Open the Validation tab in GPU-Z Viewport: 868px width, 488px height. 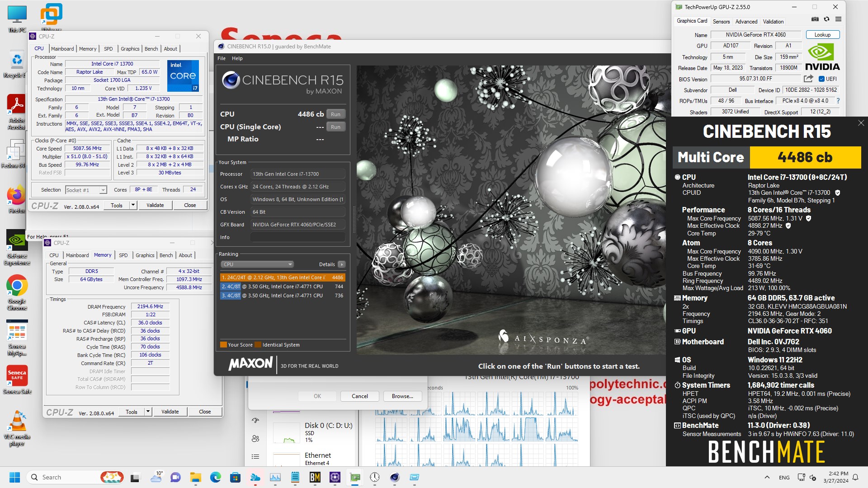tap(773, 21)
